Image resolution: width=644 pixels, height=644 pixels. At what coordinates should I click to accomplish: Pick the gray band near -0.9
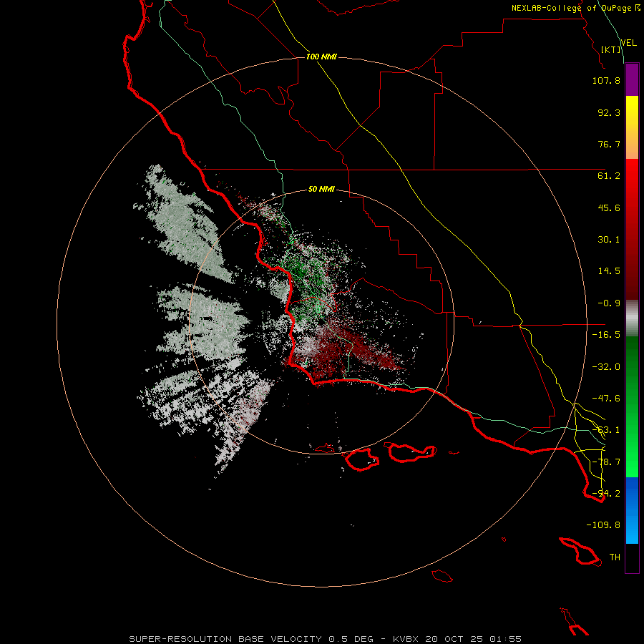tap(632, 318)
